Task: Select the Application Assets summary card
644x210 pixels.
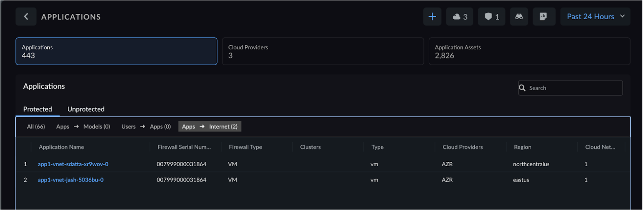Action: point(529,51)
